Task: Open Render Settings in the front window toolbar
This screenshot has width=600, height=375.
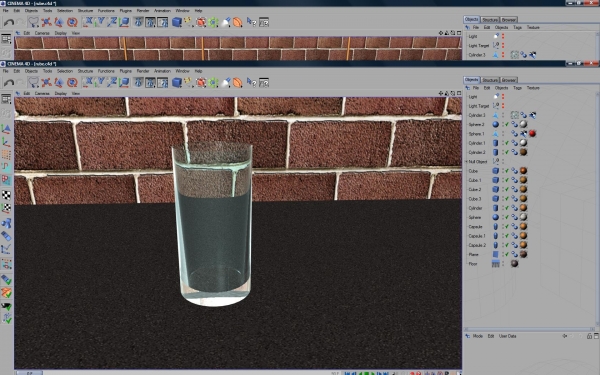Action: pyautogui.click(x=163, y=82)
